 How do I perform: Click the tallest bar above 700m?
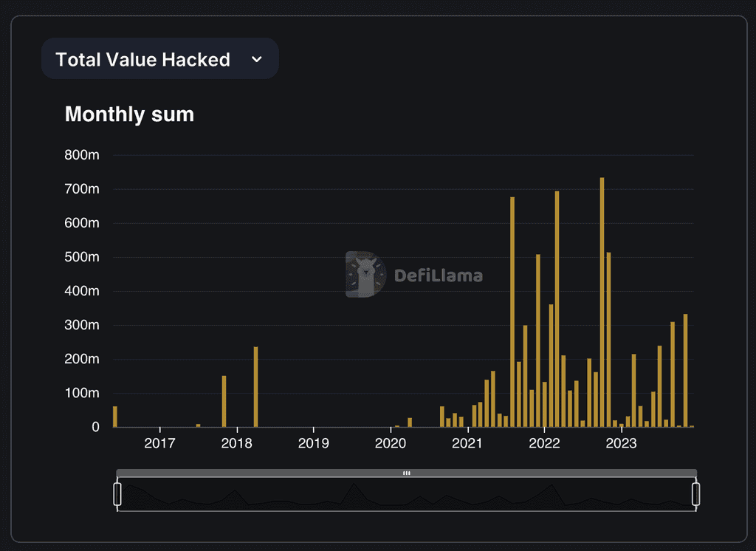pos(602,302)
